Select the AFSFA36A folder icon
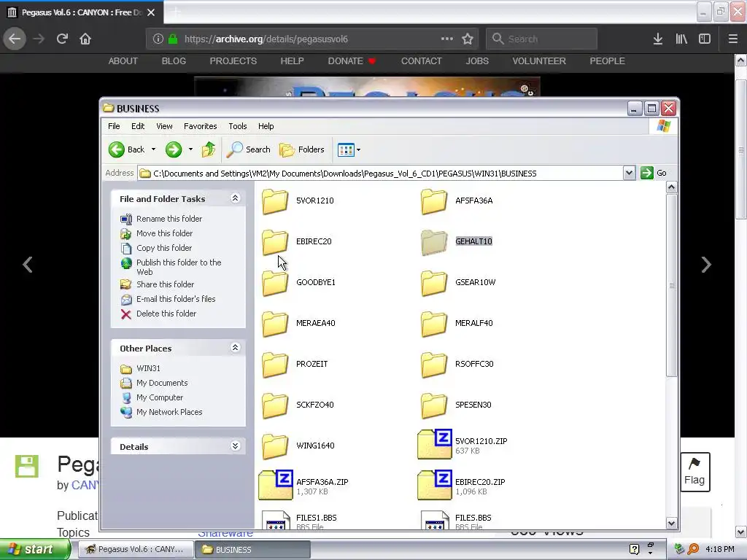 [434, 201]
